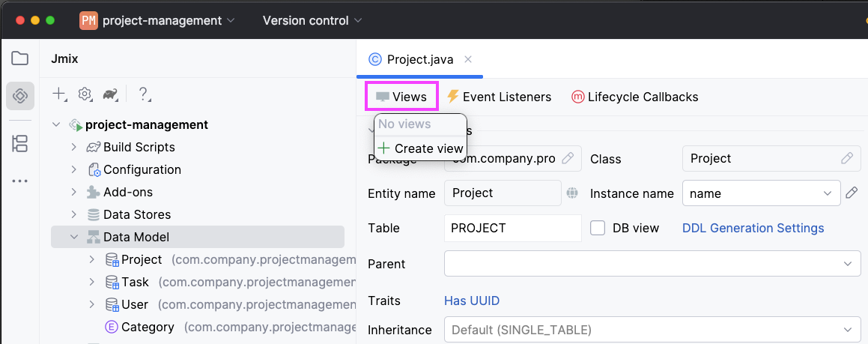Viewport: 868px width, 344px height.
Task: Click the Gradle elephant icon
Action: point(110,94)
